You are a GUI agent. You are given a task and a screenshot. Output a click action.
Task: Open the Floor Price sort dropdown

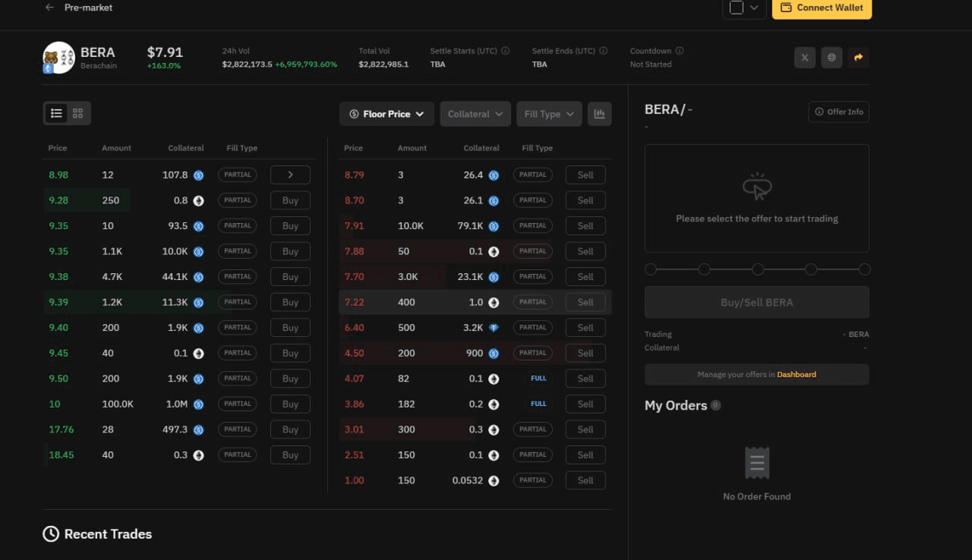[387, 114]
